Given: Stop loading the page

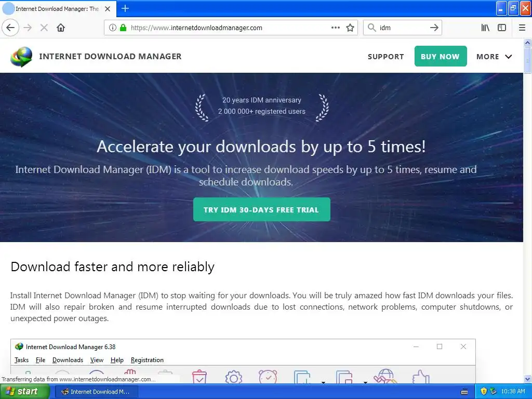Looking at the screenshot, I should pos(44,28).
